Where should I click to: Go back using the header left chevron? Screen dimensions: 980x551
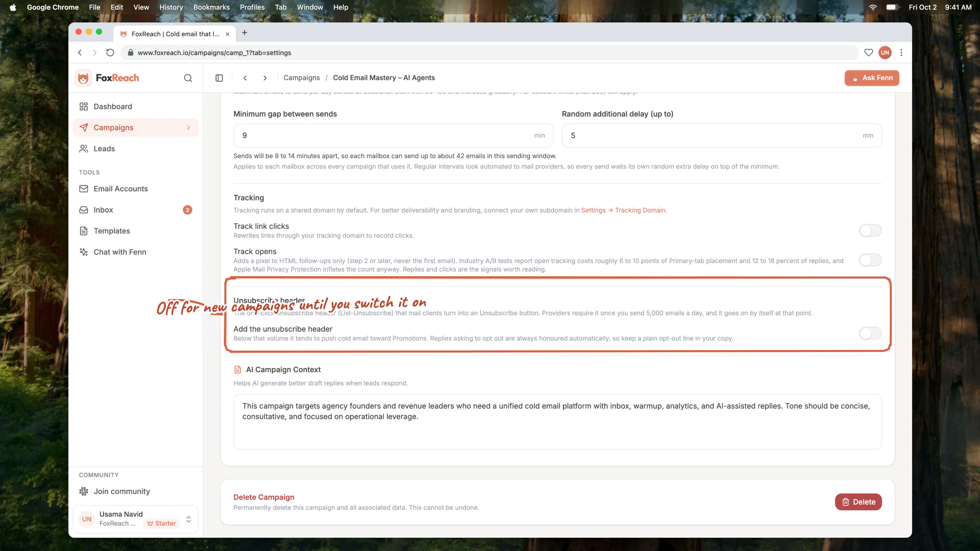pos(245,78)
